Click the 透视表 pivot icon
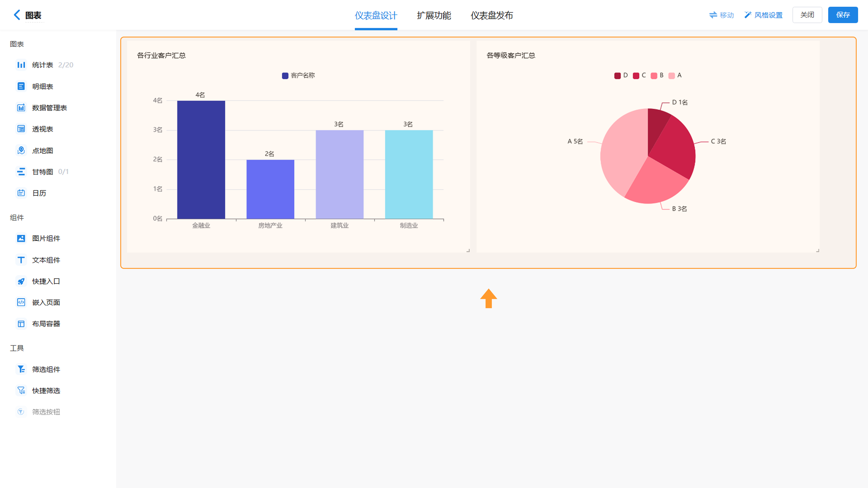The width and height of the screenshot is (868, 488). coord(21,129)
